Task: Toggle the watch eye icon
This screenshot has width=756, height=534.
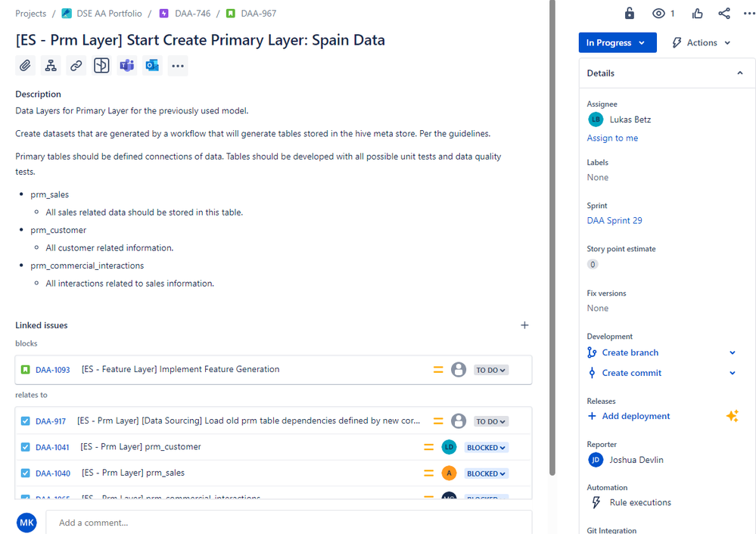Action: tap(658, 14)
